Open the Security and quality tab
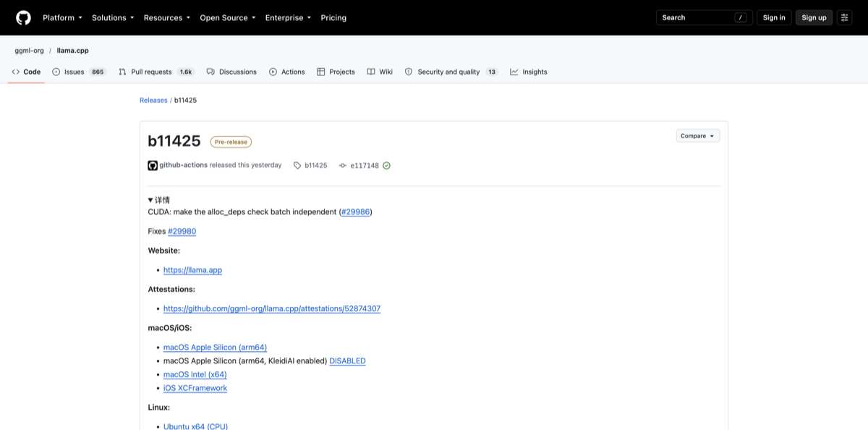This screenshot has height=430, width=868. coord(451,72)
